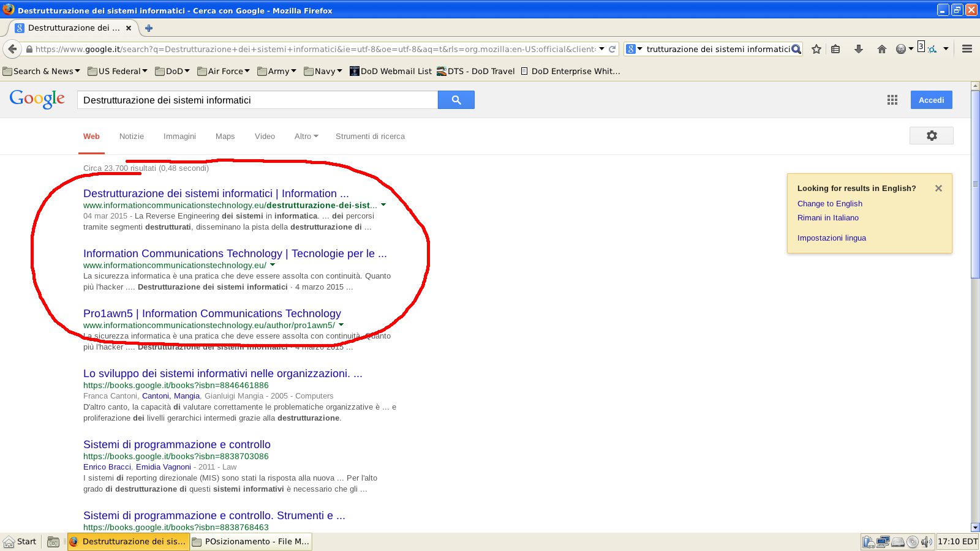980x551 pixels.
Task: Click the hard drive icon in the tray
Action: [x=898, y=542]
